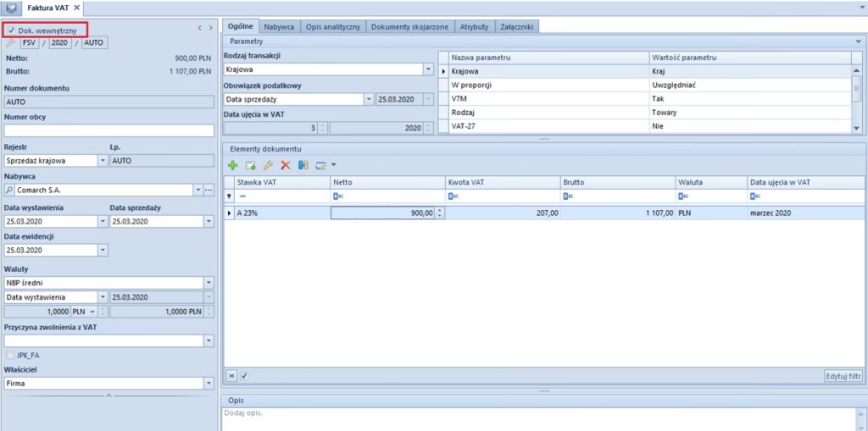Enable the JPK_FA checkbox
This screenshot has height=431, width=868.
(11, 355)
